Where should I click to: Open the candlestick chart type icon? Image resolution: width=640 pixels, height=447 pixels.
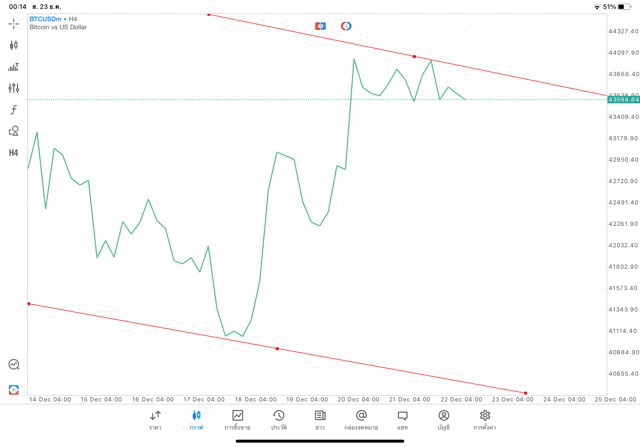click(x=13, y=45)
